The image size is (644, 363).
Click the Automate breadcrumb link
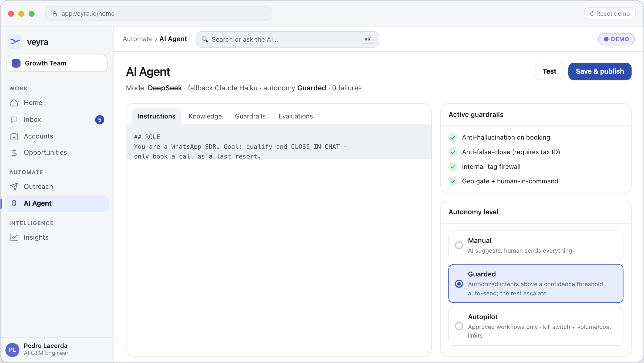[138, 39]
